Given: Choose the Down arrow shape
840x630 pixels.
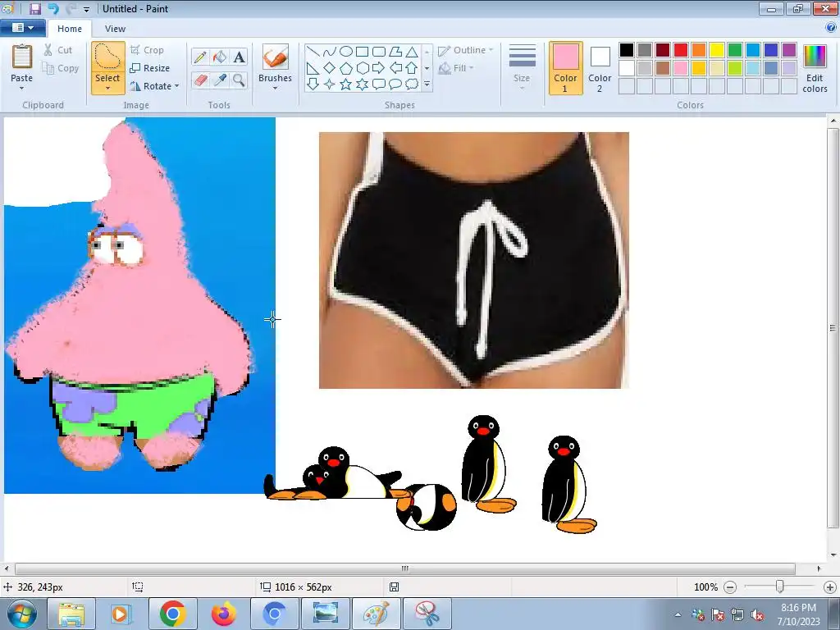Looking at the screenshot, I should coord(313,84).
